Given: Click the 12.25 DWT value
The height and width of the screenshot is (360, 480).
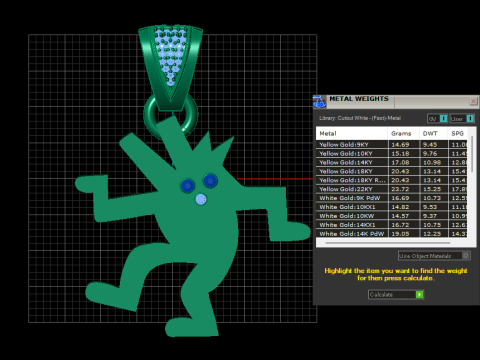Looking at the screenshot, I should (432, 234).
